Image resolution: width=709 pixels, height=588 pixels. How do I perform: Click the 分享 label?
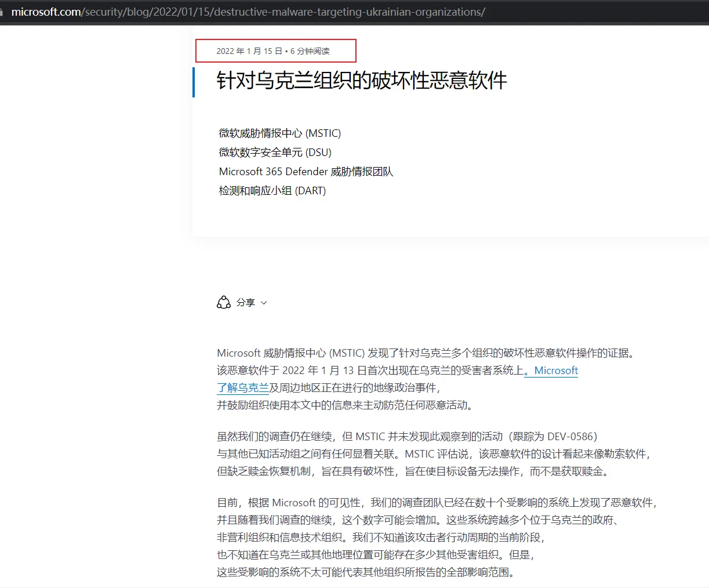[246, 303]
